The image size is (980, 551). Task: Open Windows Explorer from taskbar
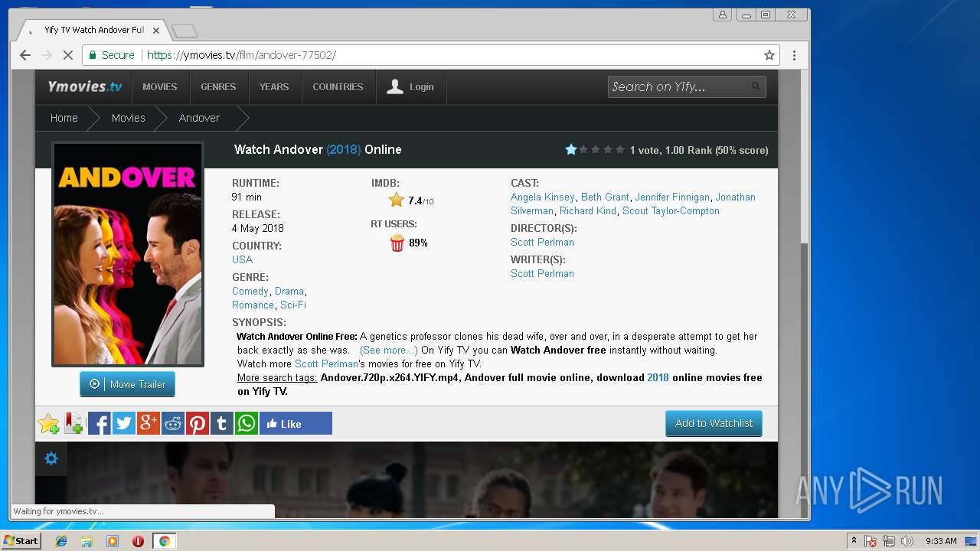point(87,541)
